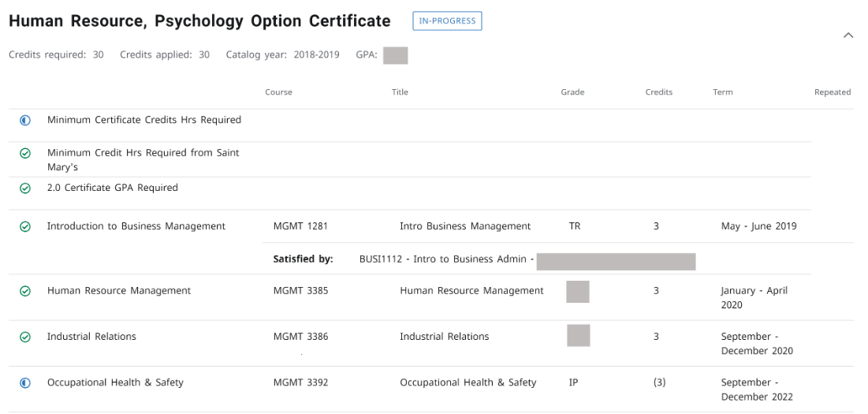This screenshot has height=414, width=868.
Task: Click the Grade column header
Action: (x=572, y=92)
